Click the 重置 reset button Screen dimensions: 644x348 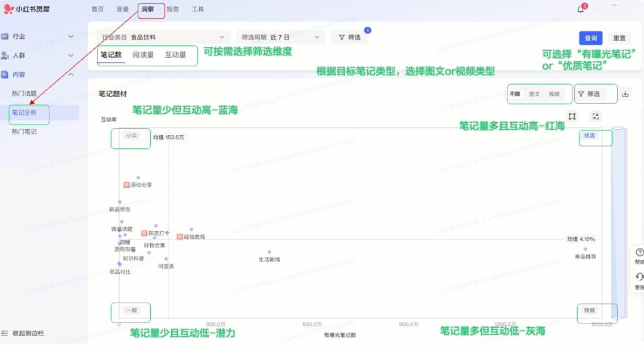pyautogui.click(x=620, y=38)
